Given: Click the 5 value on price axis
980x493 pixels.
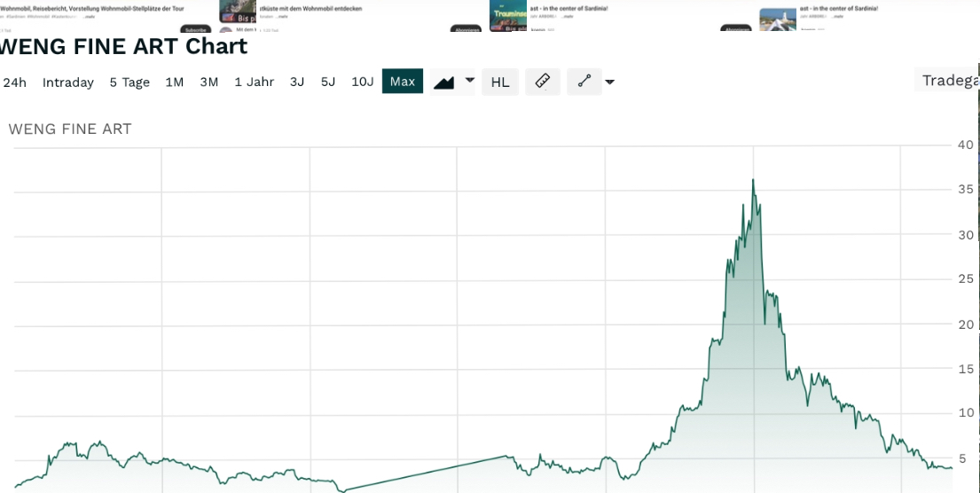Looking at the screenshot, I should [962, 458].
